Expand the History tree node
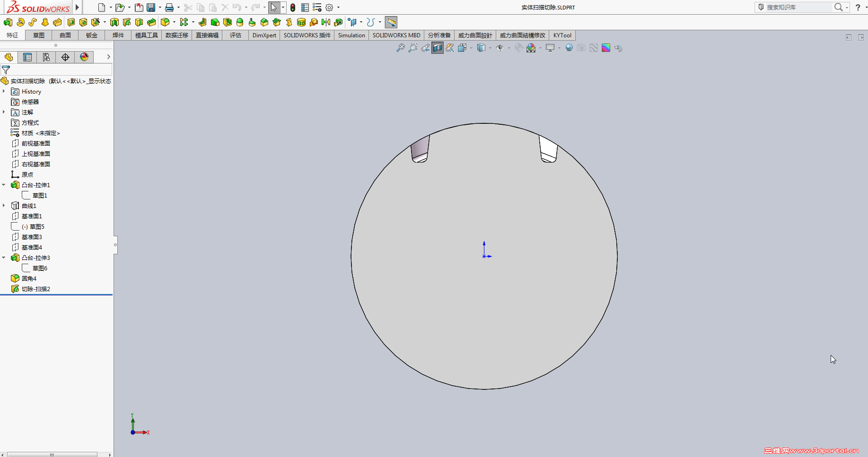Image resolution: width=868 pixels, height=457 pixels. pos(4,91)
